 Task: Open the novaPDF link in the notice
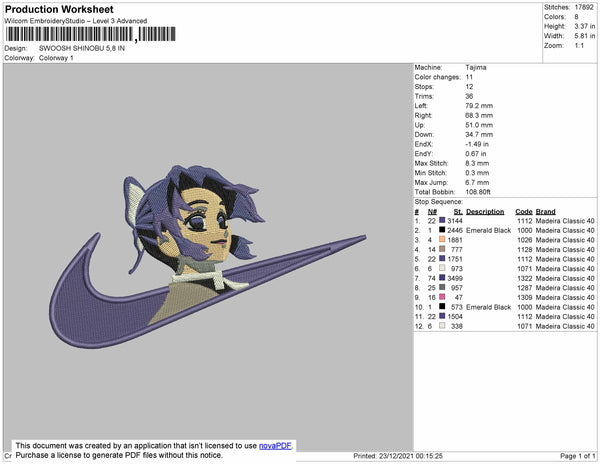pos(276,446)
